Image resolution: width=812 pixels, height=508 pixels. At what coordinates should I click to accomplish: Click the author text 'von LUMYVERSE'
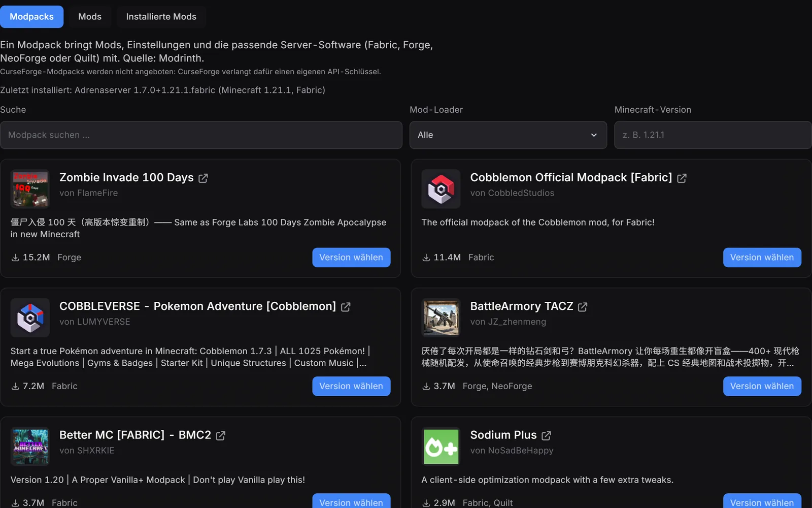point(95,322)
